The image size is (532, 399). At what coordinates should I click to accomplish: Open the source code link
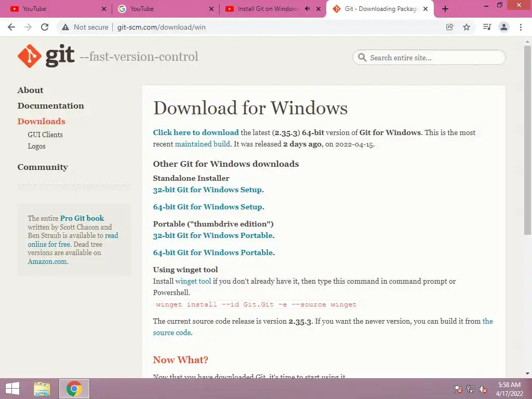[172, 332]
